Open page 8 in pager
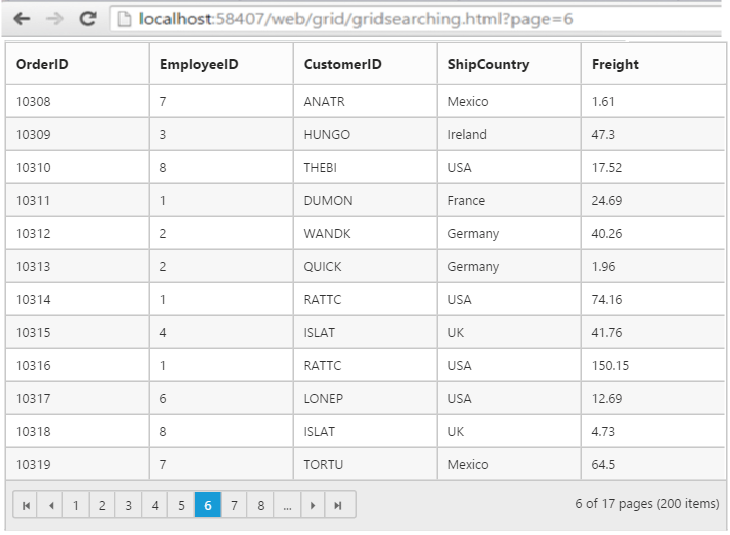The image size is (730, 535). point(261,505)
